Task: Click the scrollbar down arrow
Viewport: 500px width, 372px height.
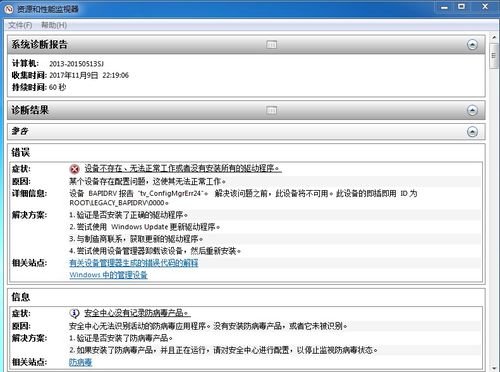Action: click(x=494, y=368)
